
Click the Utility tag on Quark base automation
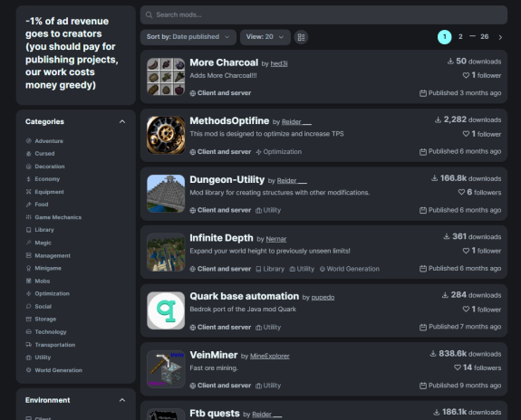268,328
